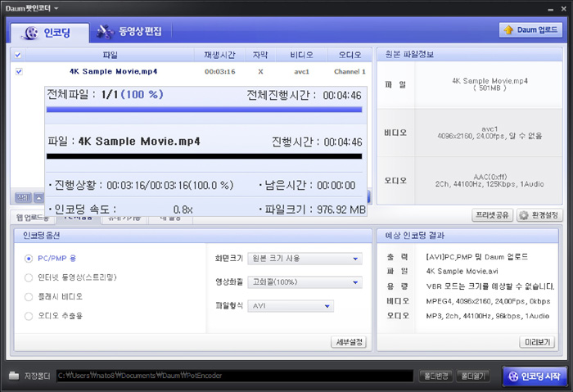Click the Daum 업로드 button
Viewport: 573px width, 392px height.
530,29
